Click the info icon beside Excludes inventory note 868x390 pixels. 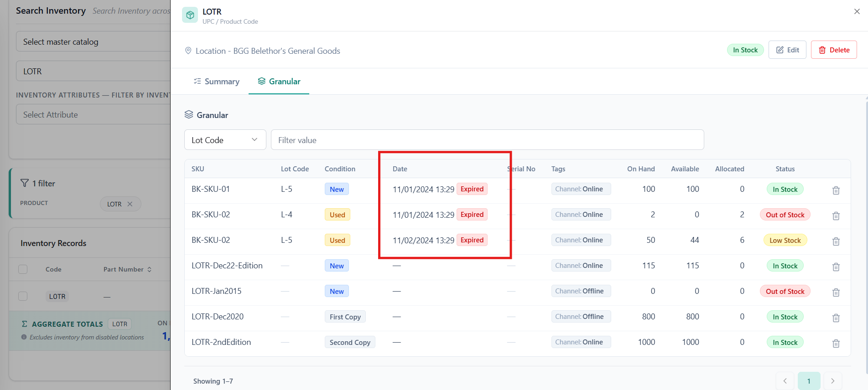(24, 337)
